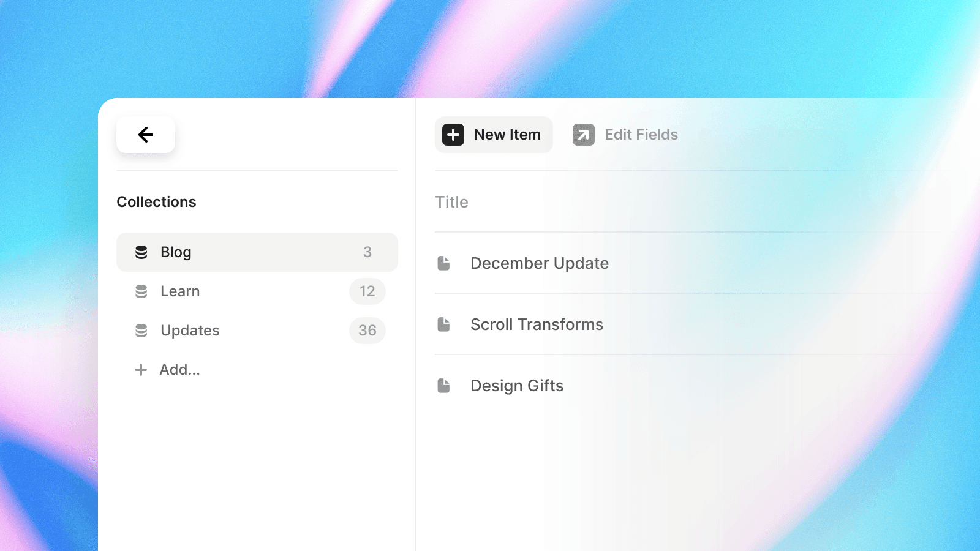
Task: Click the document icon for December Update
Action: 444,263
